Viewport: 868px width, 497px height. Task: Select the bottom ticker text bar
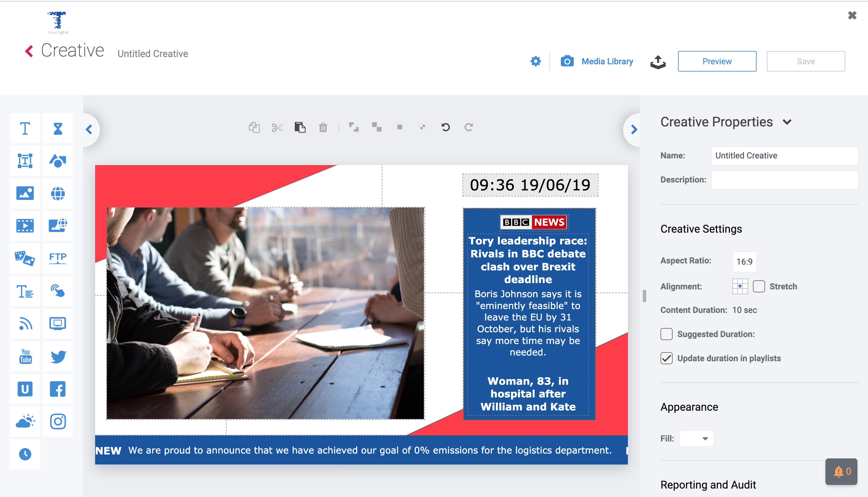point(361,450)
